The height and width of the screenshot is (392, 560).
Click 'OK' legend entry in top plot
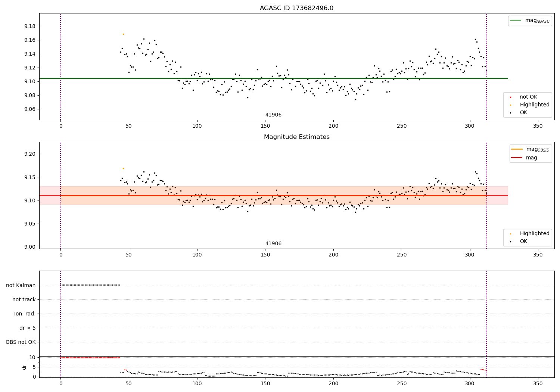point(519,113)
